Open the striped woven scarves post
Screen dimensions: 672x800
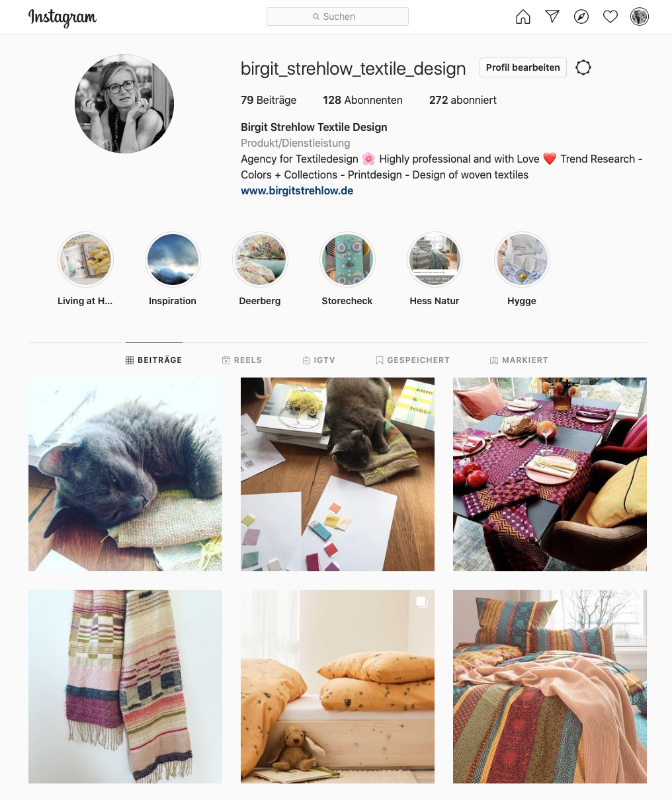(125, 686)
